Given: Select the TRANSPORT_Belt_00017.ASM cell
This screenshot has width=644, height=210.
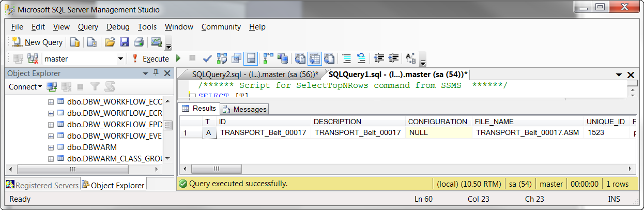Looking at the screenshot, I should 529,132.
